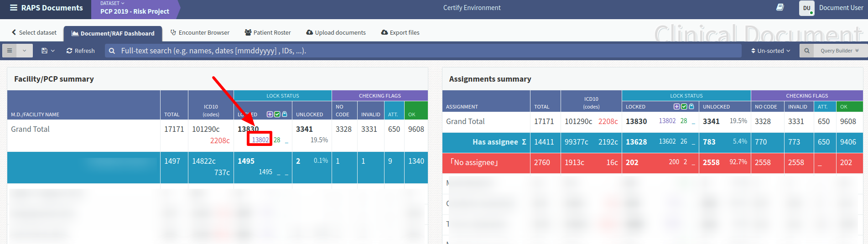This screenshot has width=868, height=244.
Task: Click the 1497 total in the blue facility row
Action: pos(172,161)
